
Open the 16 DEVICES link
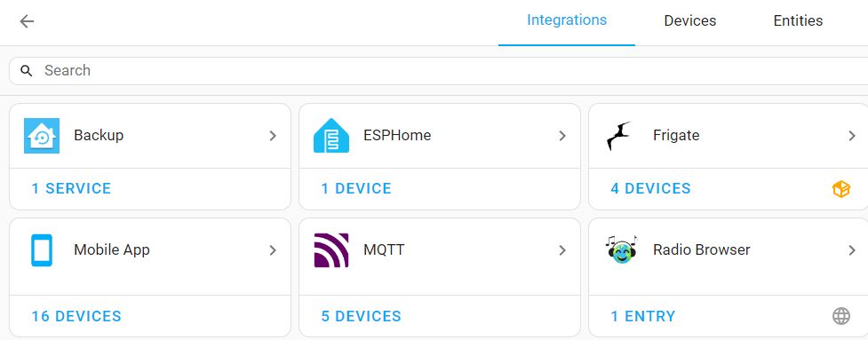(x=76, y=316)
